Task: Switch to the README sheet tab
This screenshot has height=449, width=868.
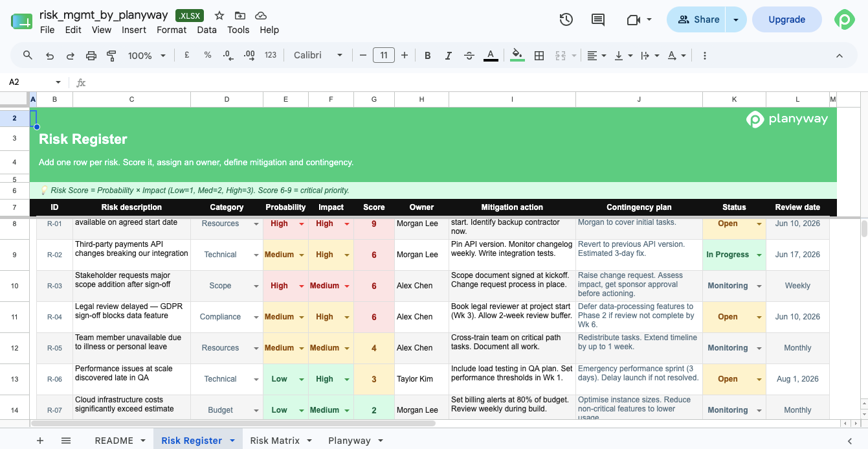Action: (x=119, y=441)
